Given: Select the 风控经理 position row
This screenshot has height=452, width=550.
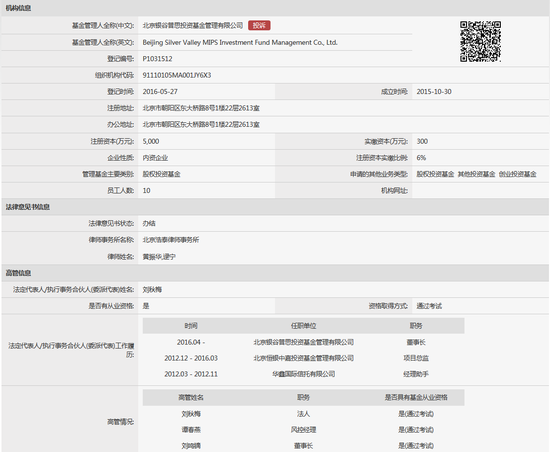Looking at the screenshot, I should tap(303, 430).
